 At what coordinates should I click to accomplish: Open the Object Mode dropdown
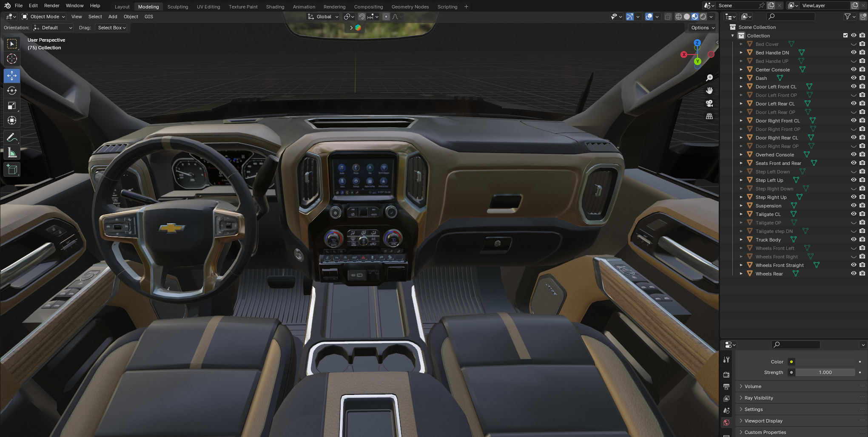(43, 17)
